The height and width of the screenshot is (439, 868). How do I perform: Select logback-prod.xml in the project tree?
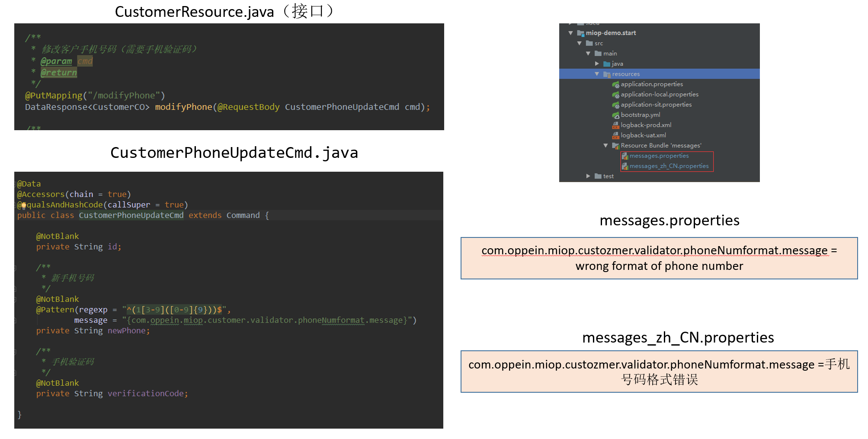tap(646, 125)
